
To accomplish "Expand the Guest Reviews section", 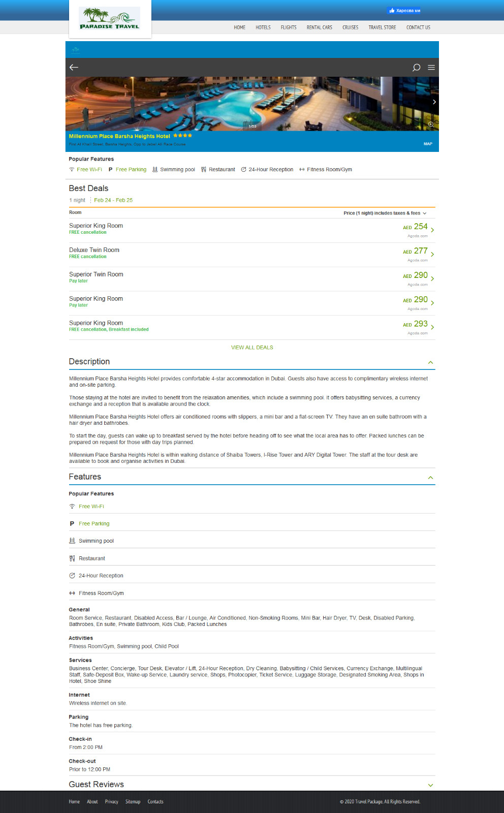I will (x=430, y=785).
